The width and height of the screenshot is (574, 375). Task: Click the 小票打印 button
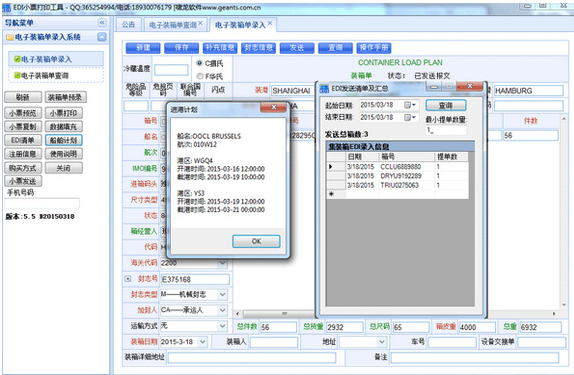pyautogui.click(x=64, y=113)
